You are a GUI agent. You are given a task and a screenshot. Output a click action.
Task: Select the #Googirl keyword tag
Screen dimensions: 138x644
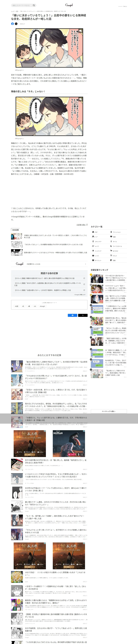click(42, 306)
